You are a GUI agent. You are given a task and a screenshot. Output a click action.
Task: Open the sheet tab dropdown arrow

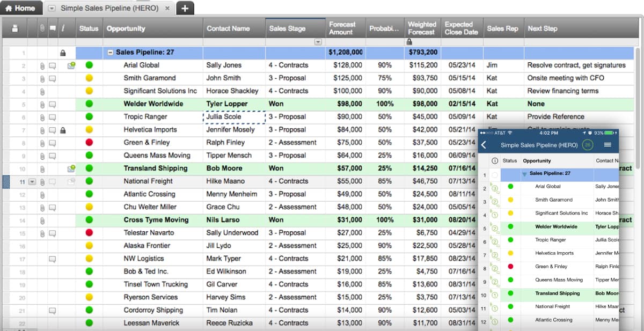pyautogui.click(x=52, y=9)
